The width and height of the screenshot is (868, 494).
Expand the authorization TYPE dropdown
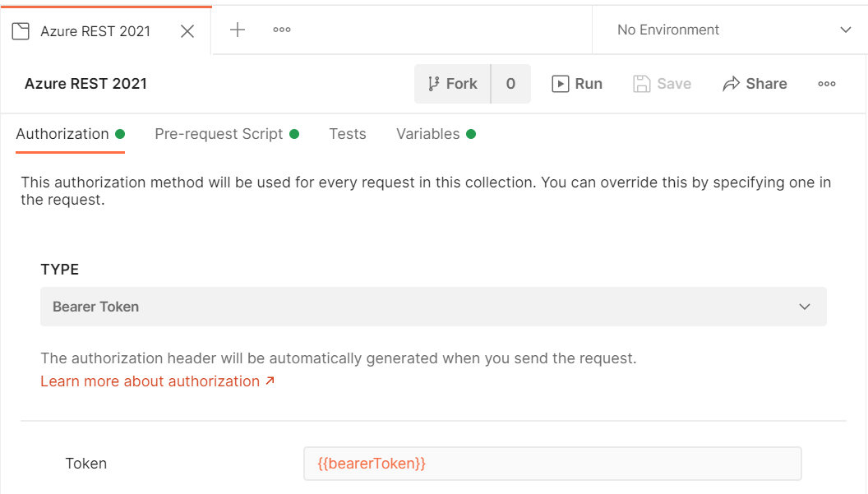[x=433, y=306]
